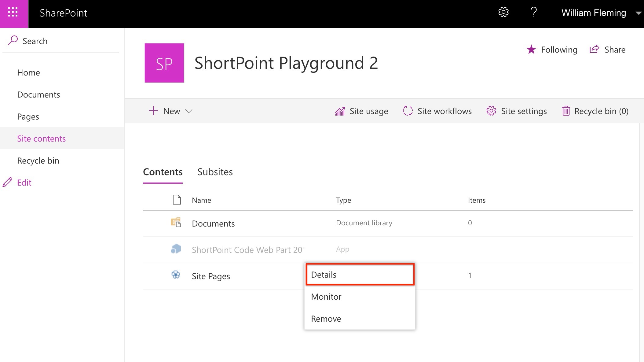This screenshot has width=644, height=362.
Task: Toggle Following star for this site
Action: (x=531, y=50)
